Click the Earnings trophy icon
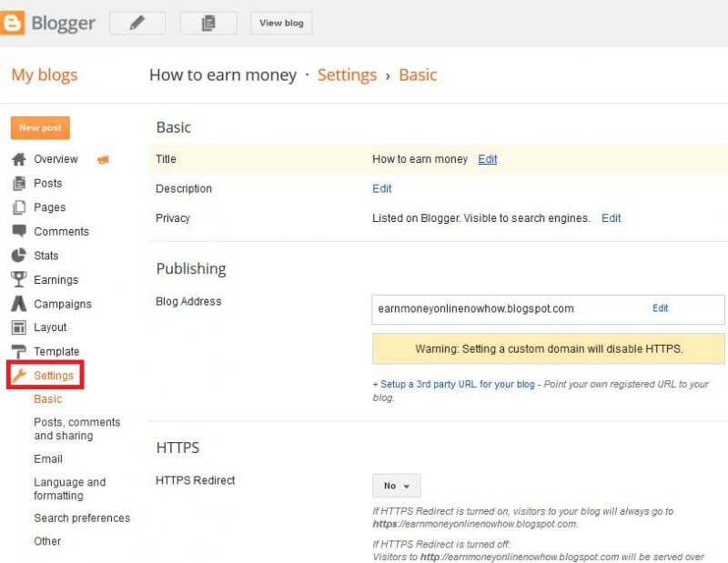 [18, 279]
